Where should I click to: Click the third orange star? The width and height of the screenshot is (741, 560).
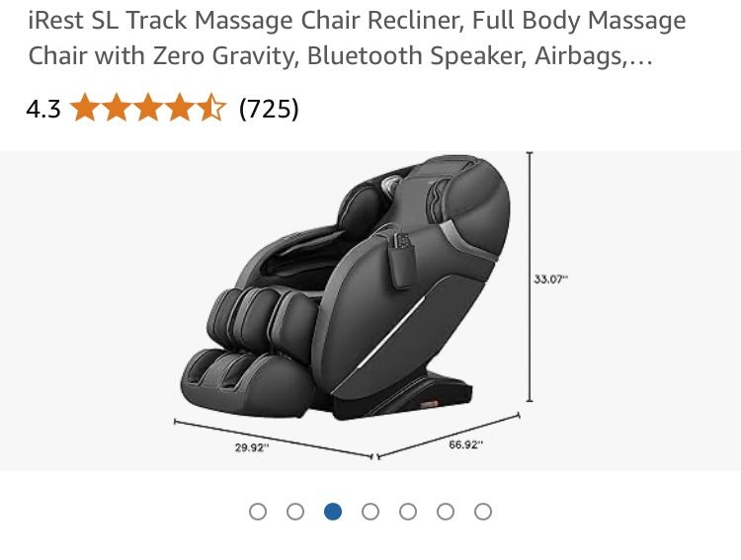pyautogui.click(x=148, y=108)
